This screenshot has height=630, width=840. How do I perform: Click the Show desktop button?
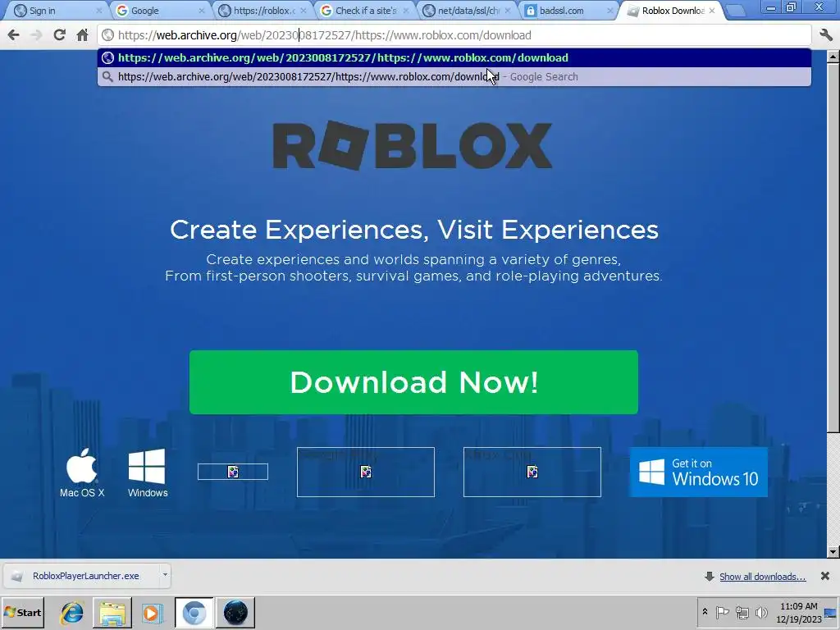(x=831, y=613)
